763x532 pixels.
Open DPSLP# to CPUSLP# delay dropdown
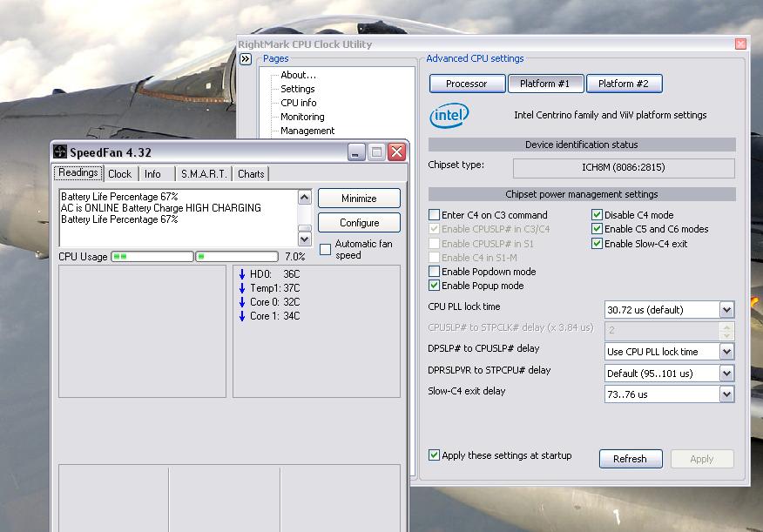tap(726, 352)
